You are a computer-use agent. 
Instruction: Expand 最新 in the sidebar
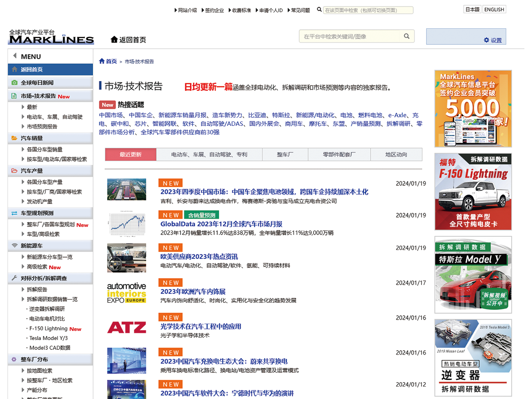tap(32, 107)
